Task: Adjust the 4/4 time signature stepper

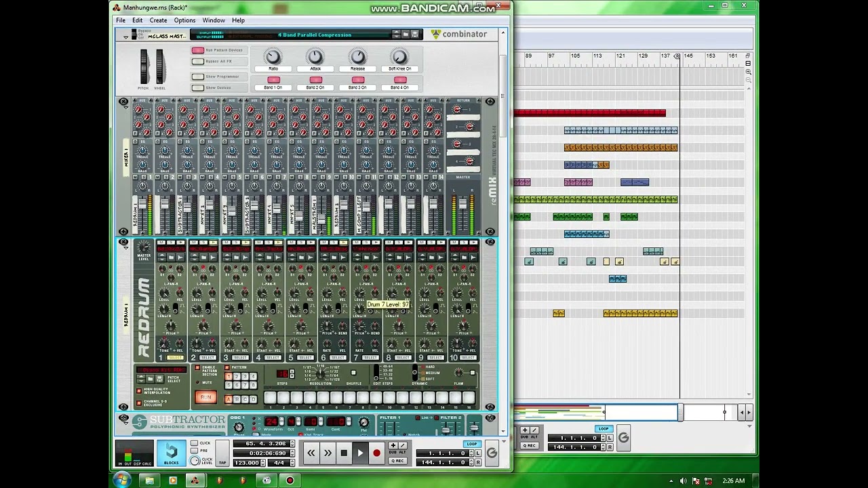Action: click(292, 463)
